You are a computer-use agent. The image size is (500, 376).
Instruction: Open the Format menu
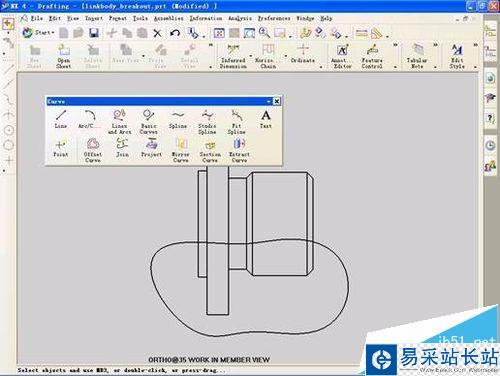click(x=118, y=18)
